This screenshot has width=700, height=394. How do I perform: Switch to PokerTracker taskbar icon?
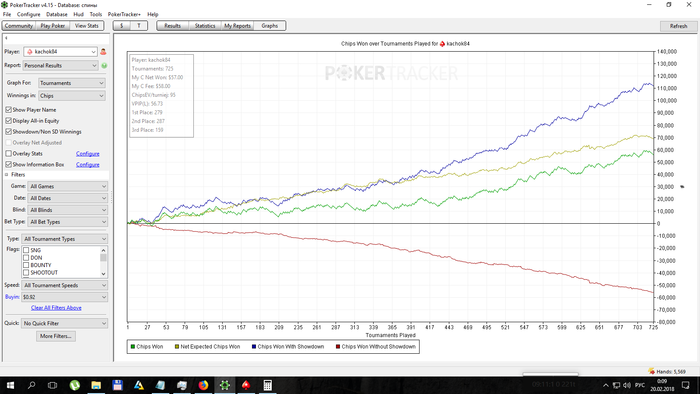225,385
